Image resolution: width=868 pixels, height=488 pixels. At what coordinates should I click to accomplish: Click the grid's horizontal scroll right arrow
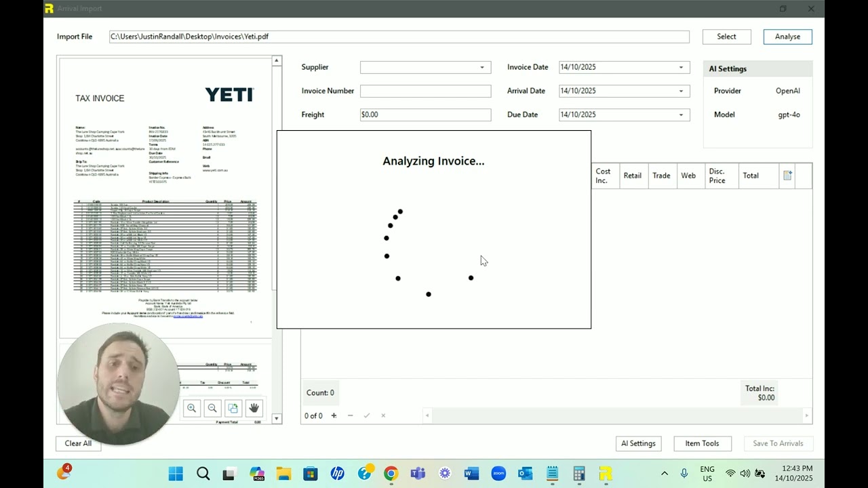click(806, 415)
